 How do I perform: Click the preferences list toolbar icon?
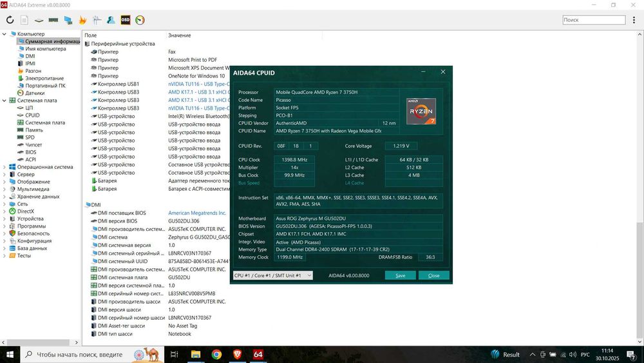(97, 20)
